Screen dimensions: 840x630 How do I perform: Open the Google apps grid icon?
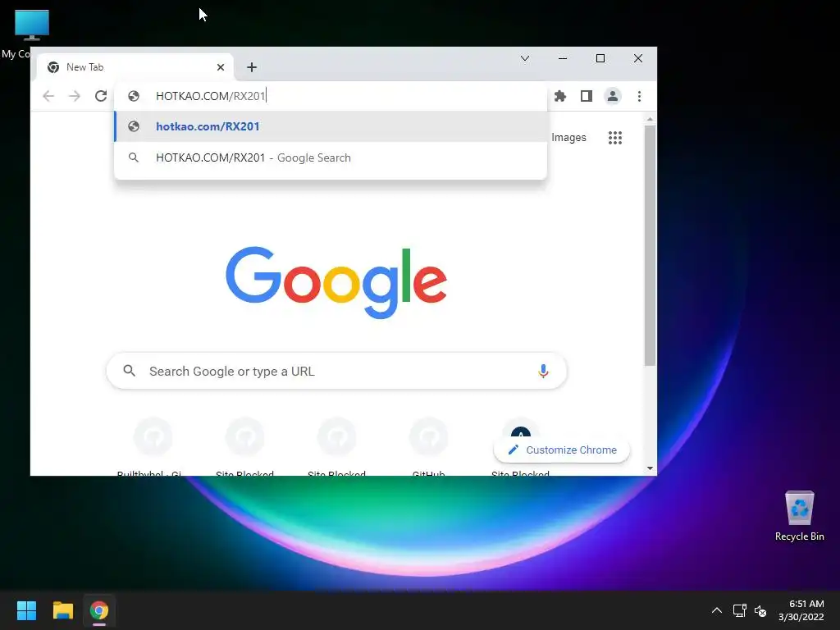[x=615, y=138]
